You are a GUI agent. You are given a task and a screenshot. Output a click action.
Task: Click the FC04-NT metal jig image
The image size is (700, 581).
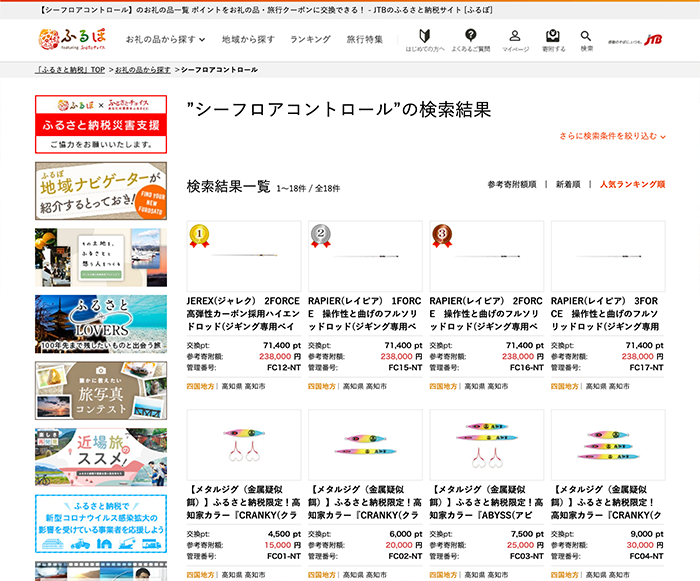click(608, 445)
